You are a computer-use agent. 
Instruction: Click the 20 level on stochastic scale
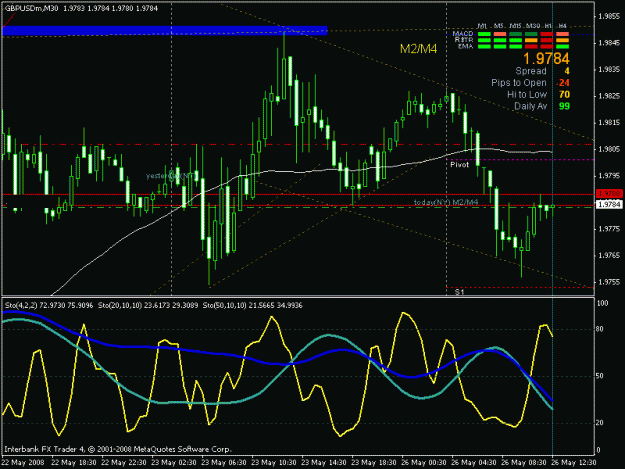tap(599, 423)
